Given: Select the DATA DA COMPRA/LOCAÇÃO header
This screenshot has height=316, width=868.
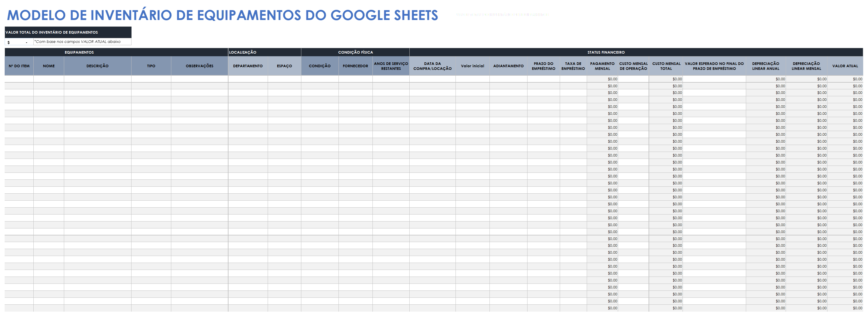Looking at the screenshot, I should pyautogui.click(x=432, y=66).
